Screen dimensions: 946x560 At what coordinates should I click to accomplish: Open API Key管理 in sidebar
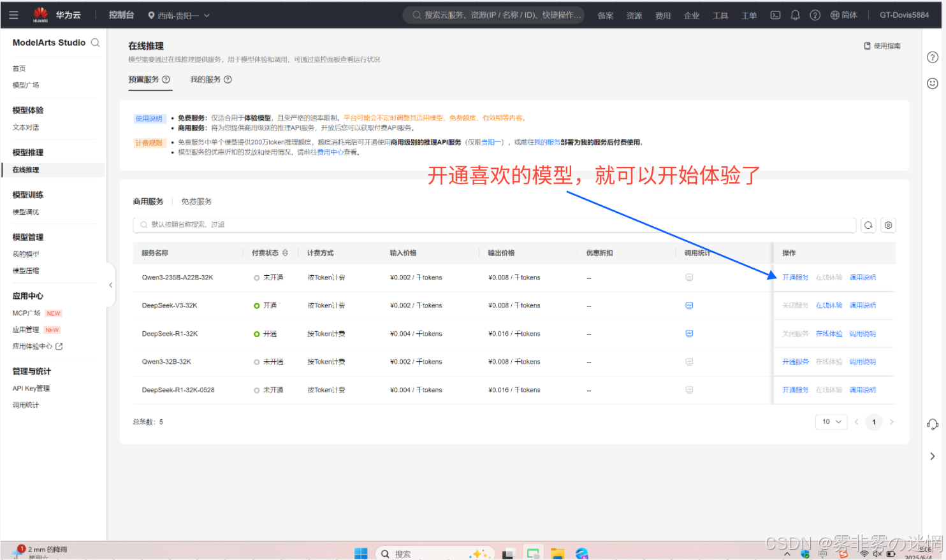coord(31,389)
